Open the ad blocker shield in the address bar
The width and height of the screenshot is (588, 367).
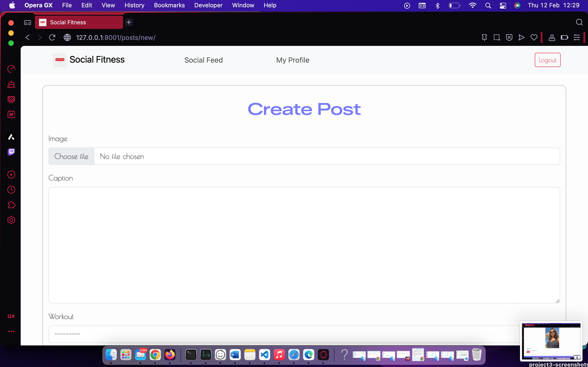pyautogui.click(x=509, y=37)
